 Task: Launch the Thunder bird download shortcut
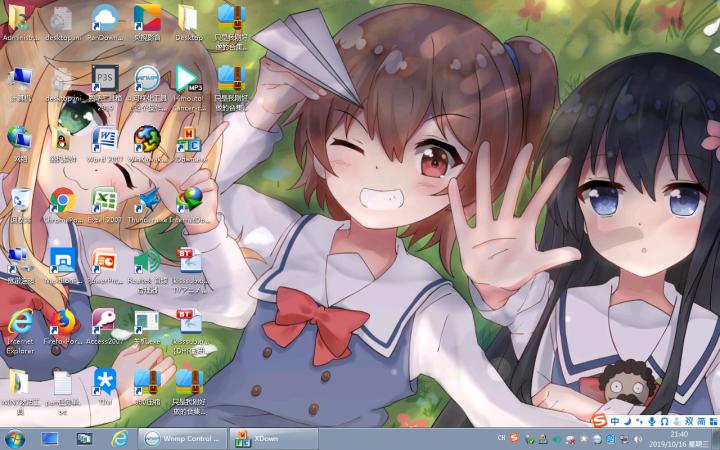point(147,200)
